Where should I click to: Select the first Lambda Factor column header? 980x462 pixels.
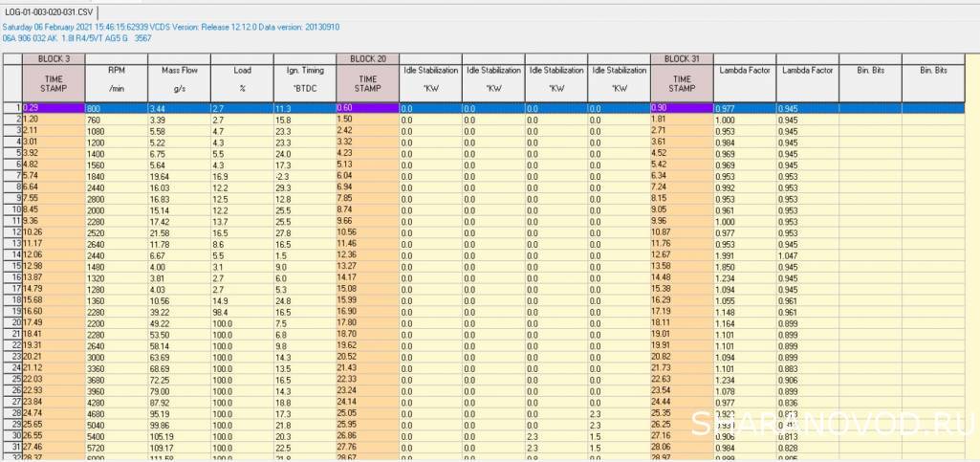pos(744,80)
